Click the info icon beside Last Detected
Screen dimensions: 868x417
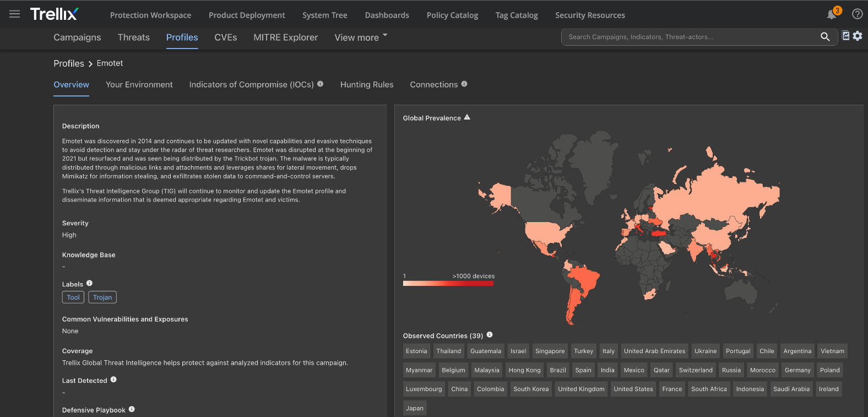coord(113,380)
